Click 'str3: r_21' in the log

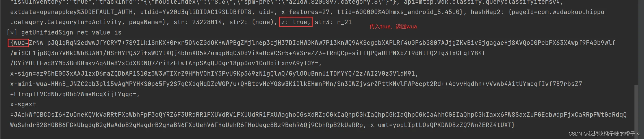click(333, 22)
